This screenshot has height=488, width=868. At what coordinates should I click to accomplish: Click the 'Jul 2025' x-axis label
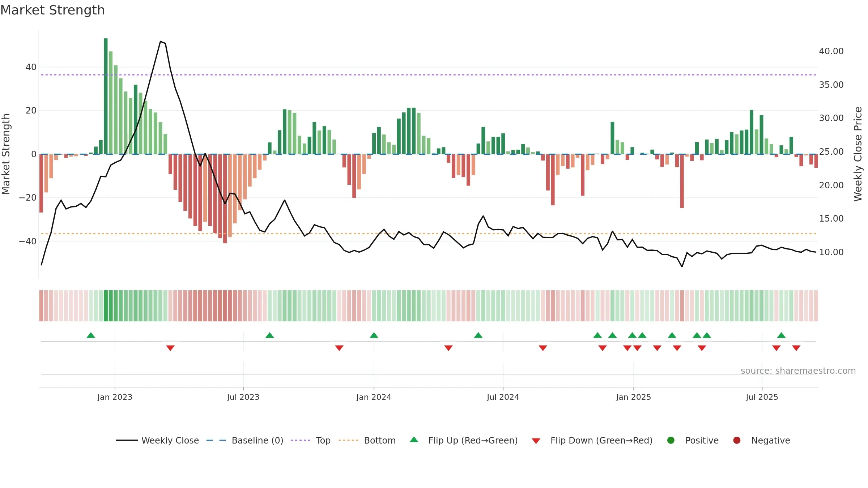click(x=762, y=397)
